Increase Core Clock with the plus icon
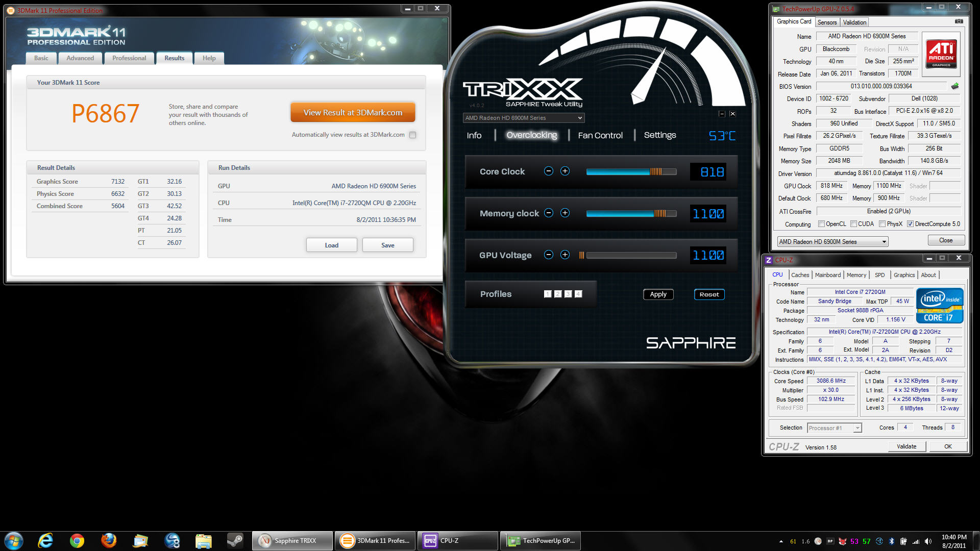This screenshot has height=551, width=980. [565, 171]
